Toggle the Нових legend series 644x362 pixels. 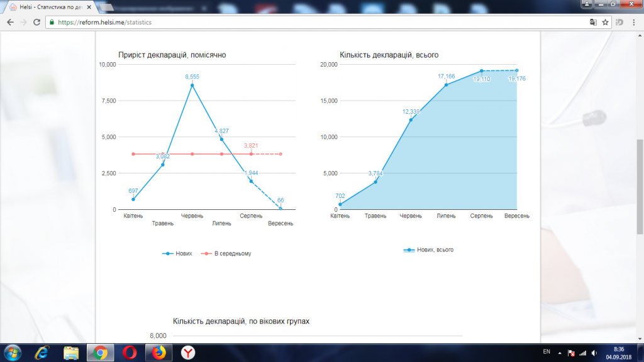click(177, 254)
